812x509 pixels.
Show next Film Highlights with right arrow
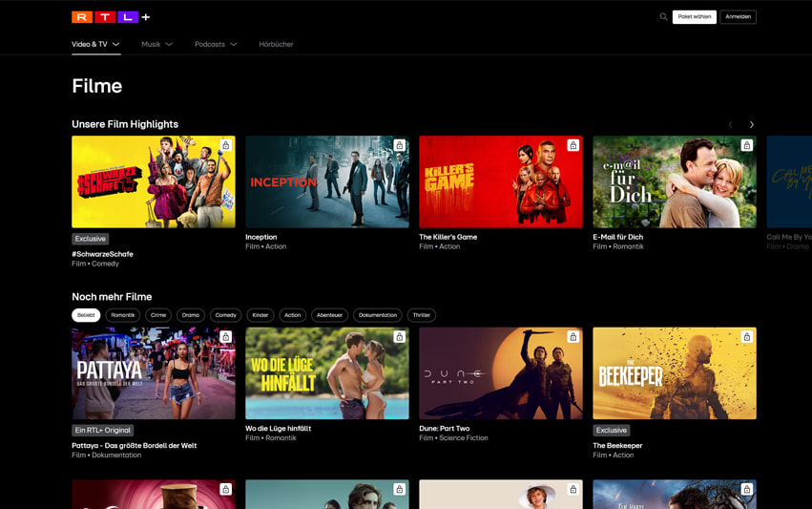752,124
